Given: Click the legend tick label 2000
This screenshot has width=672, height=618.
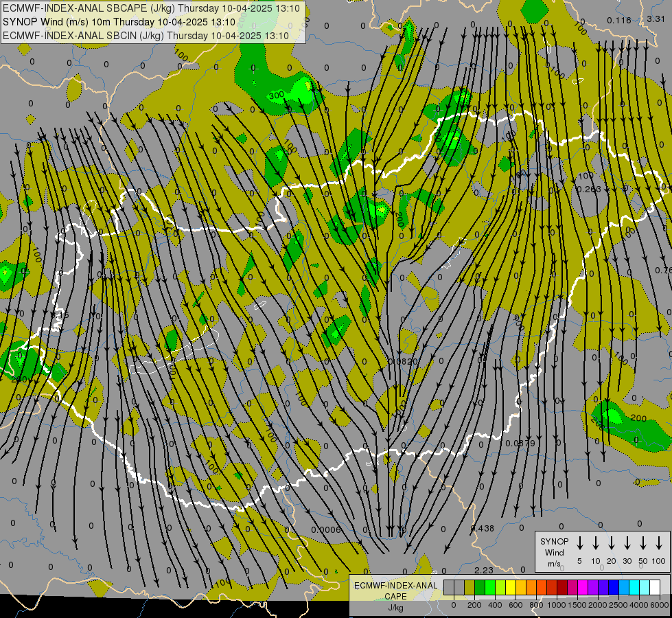Looking at the screenshot, I should (x=598, y=605).
